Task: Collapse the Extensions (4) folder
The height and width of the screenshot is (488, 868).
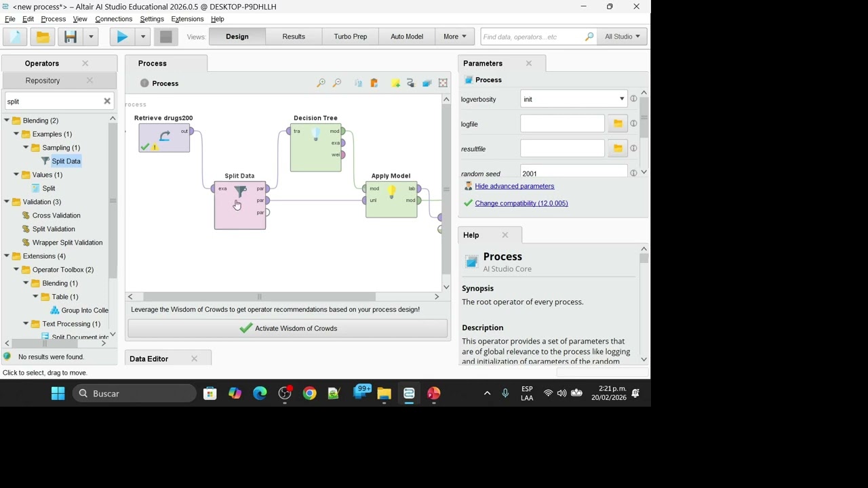Action: pyautogui.click(x=7, y=256)
